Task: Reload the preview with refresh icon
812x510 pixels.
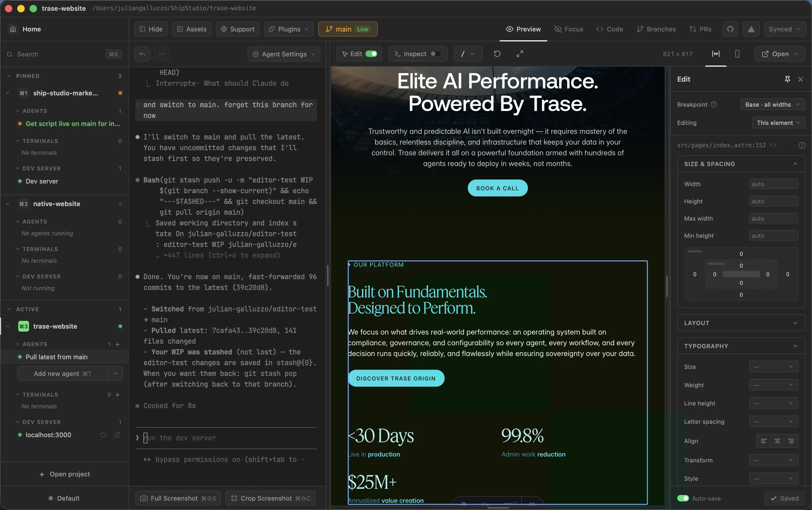Action: pos(497,54)
